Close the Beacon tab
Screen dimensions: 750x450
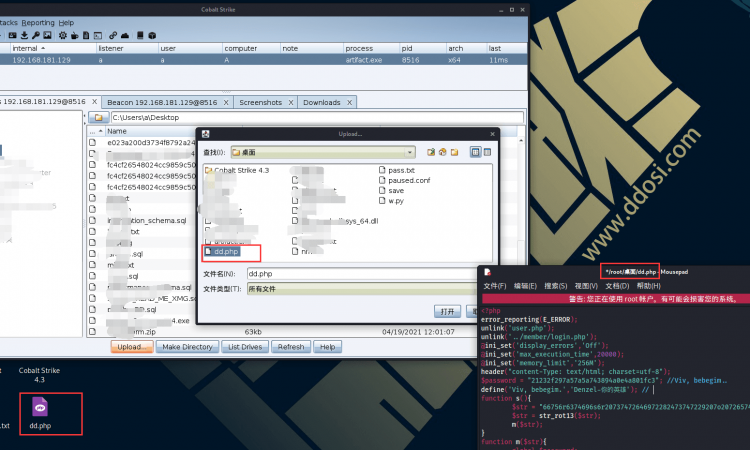226,102
